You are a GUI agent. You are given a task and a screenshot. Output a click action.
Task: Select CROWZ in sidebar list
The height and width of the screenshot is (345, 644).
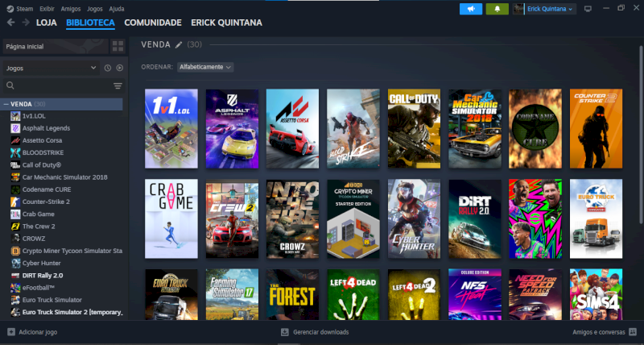[x=34, y=239]
